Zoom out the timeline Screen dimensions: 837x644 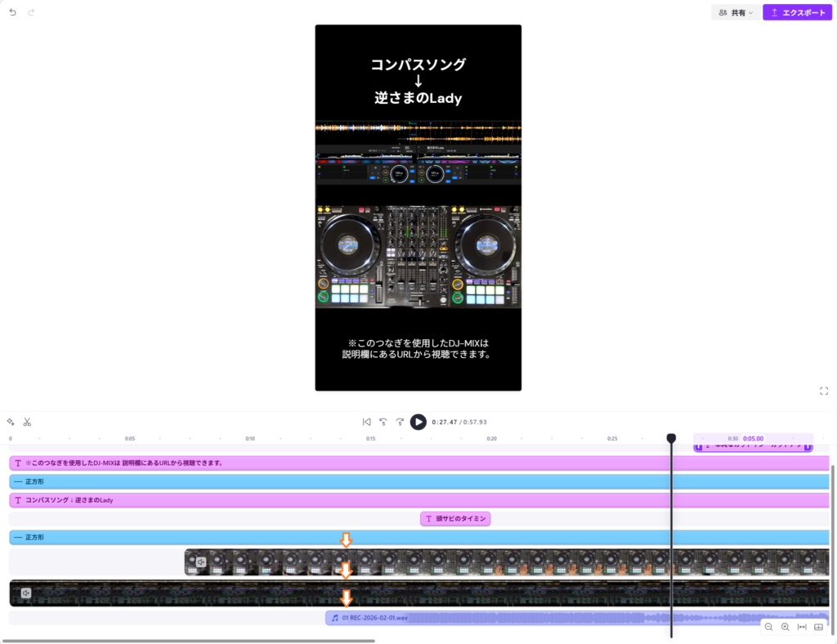coord(768,627)
